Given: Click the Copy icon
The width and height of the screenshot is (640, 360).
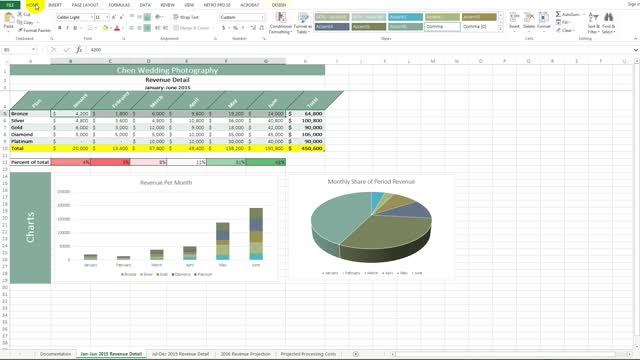Looking at the screenshot, I should pos(20,22).
